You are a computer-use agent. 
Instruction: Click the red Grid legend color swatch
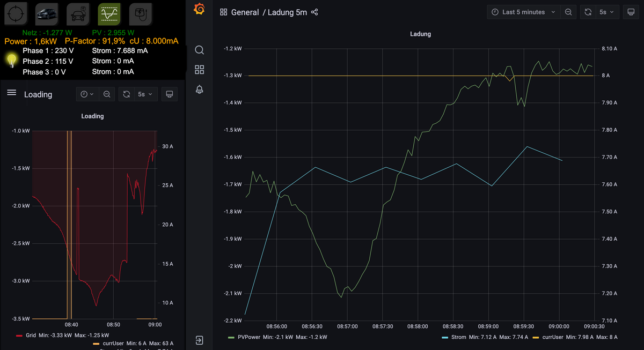tap(19, 336)
